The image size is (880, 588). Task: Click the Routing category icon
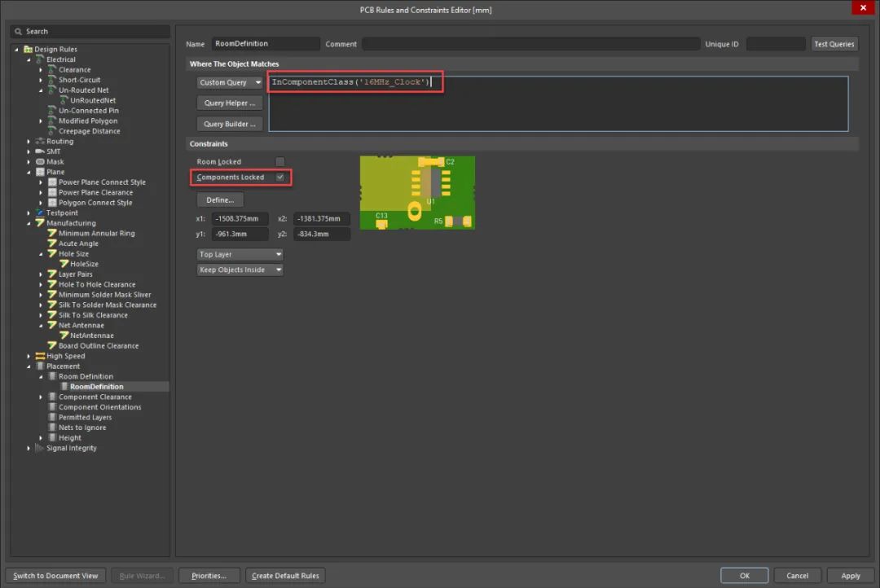40,142
